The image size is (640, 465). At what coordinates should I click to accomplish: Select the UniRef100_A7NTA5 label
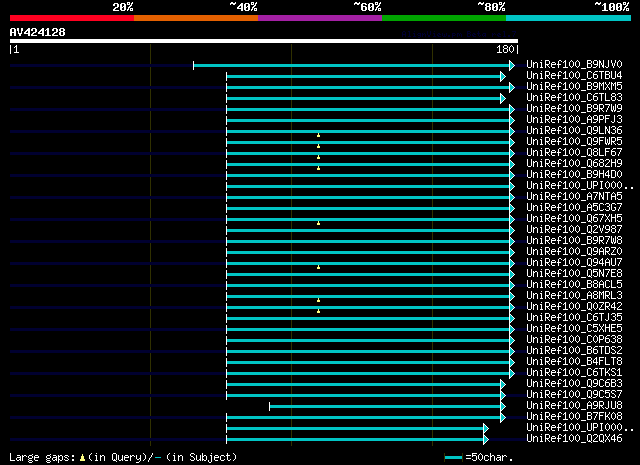pos(574,196)
